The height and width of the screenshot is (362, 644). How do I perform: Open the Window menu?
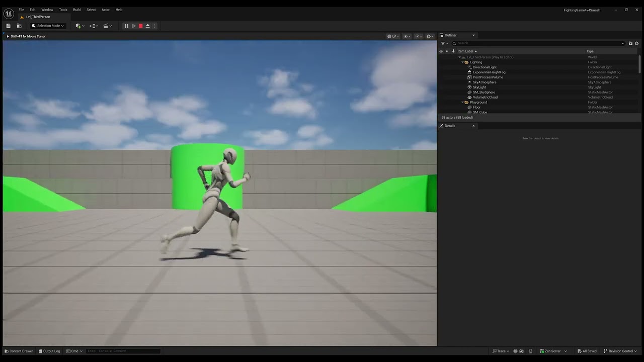[x=47, y=10]
